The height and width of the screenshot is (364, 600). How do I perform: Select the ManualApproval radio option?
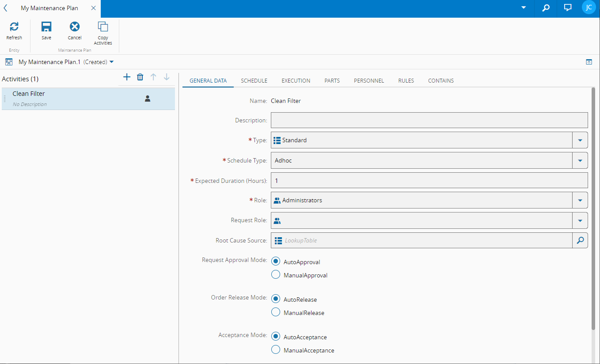pyautogui.click(x=276, y=275)
